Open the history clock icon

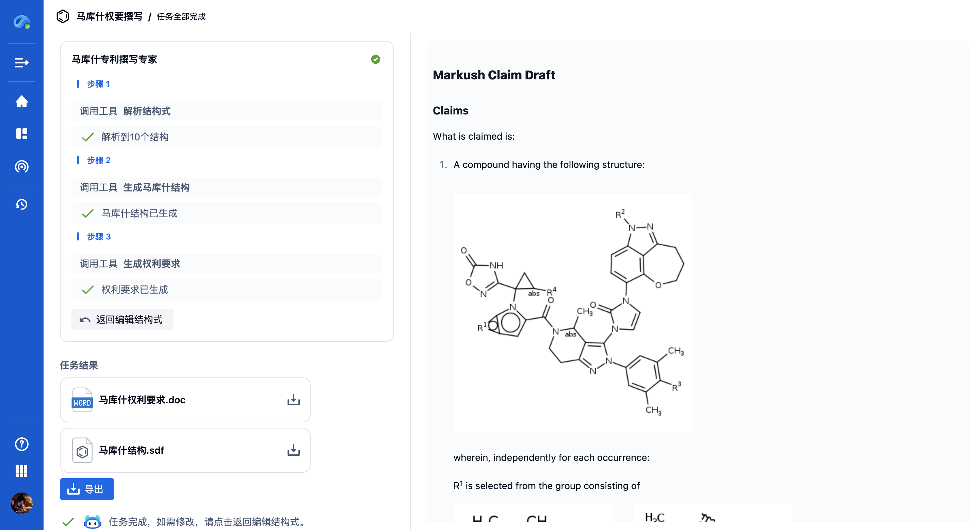coord(22,204)
